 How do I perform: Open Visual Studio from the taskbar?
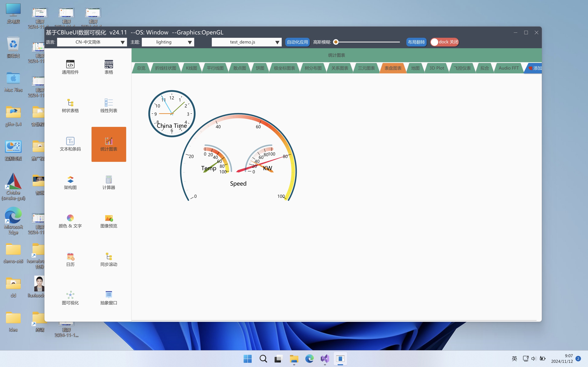coord(325,358)
